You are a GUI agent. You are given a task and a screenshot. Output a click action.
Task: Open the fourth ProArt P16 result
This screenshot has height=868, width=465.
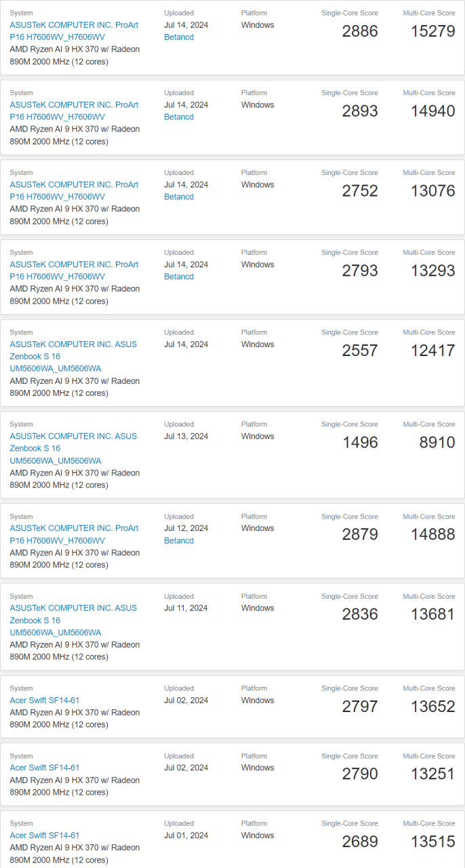point(74,270)
